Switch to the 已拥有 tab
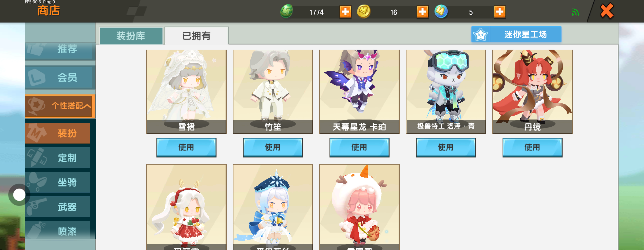Screen dimensions: 644x250 (196, 36)
